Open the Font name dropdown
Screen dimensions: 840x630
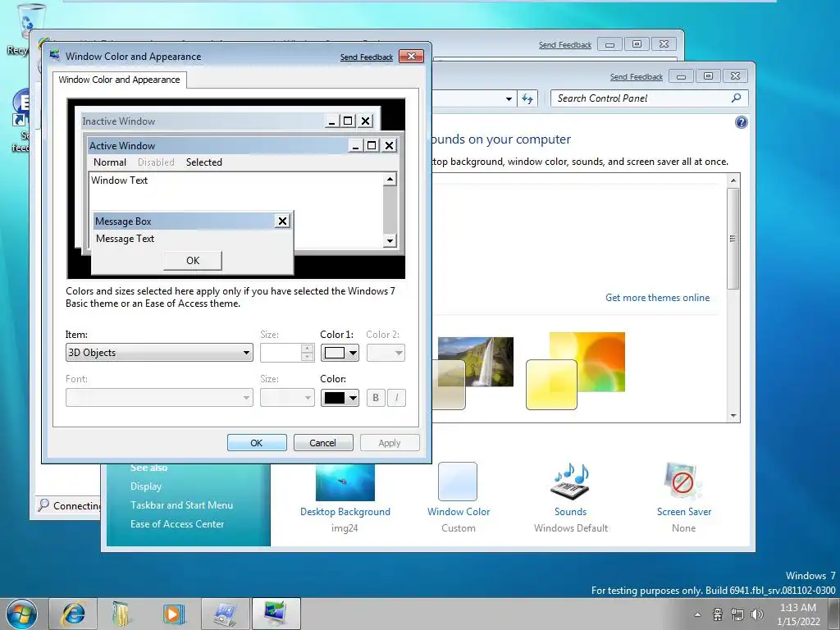point(159,398)
